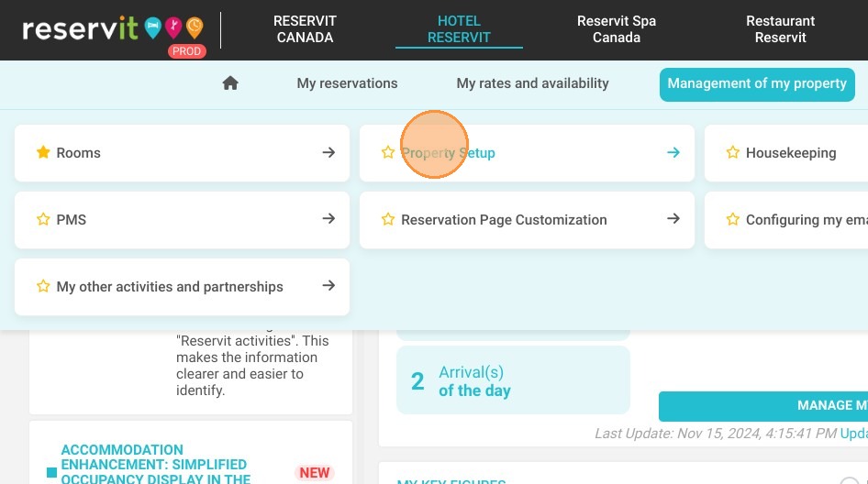The height and width of the screenshot is (484, 868).
Task: Expand Rooms with its arrow icon
Action: 328,152
